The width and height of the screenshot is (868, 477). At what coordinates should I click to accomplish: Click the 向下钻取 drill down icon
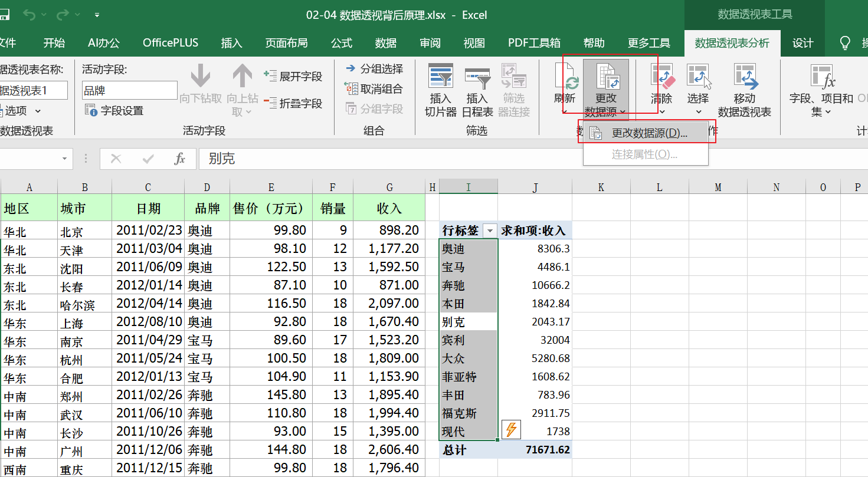pos(201,77)
